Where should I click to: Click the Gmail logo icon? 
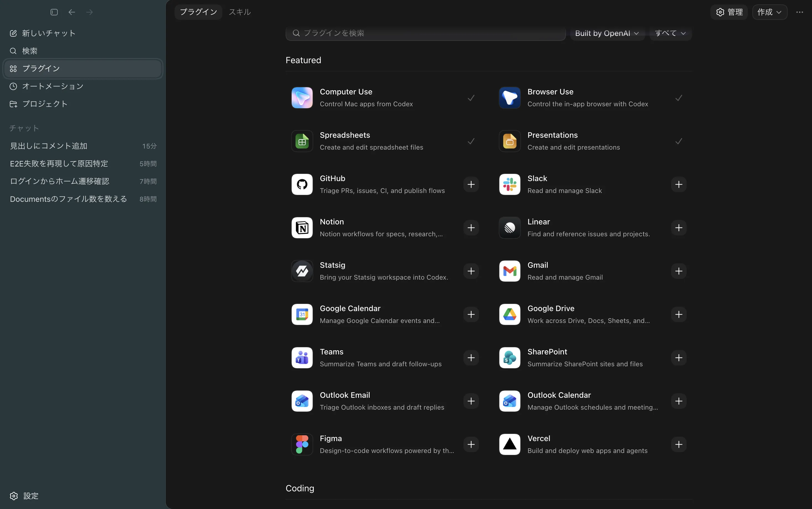click(510, 271)
